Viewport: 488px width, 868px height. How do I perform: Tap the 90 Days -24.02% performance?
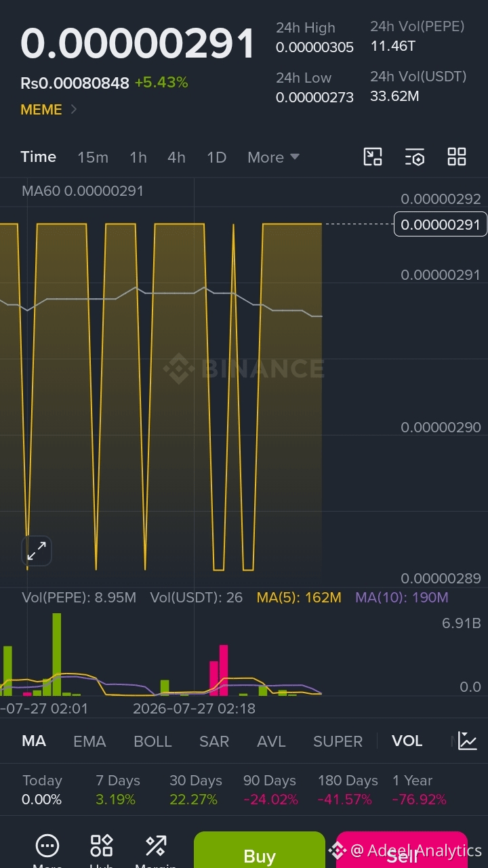pos(270,790)
